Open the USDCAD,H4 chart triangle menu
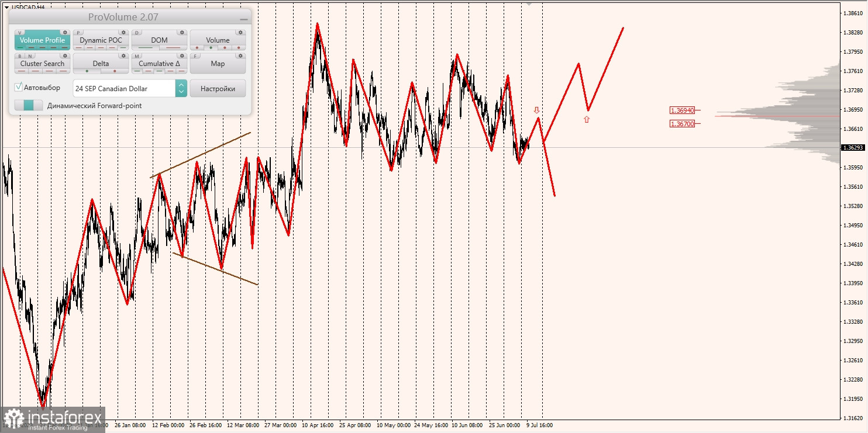868x433 pixels. point(6,7)
